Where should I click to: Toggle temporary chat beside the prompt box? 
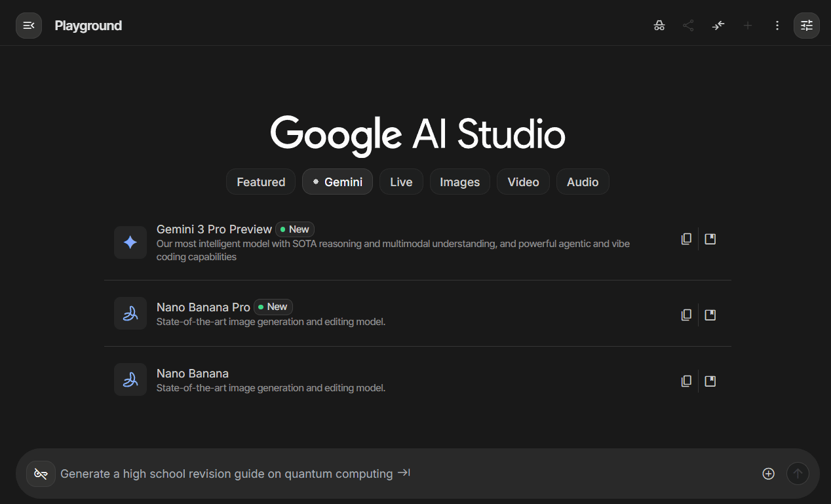[41, 474]
